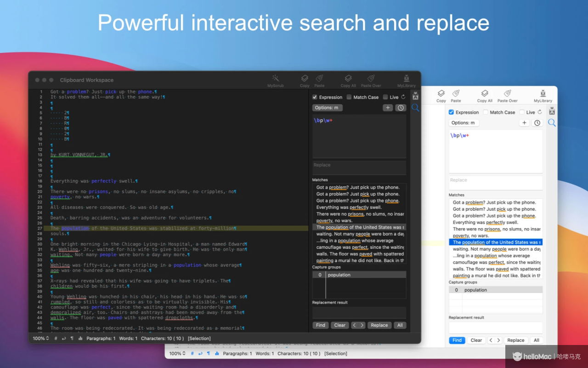Select 'Everything was perfectly swell.' match in dark list

click(359, 207)
